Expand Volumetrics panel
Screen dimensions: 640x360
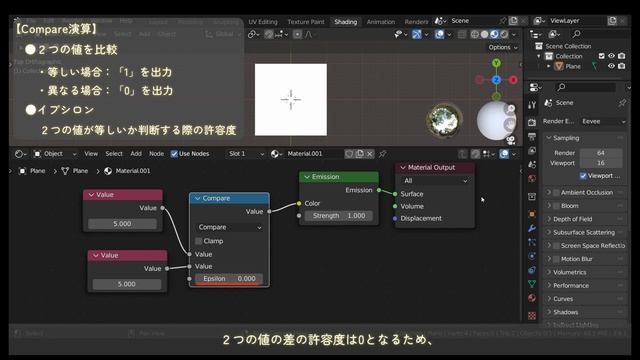(x=569, y=272)
